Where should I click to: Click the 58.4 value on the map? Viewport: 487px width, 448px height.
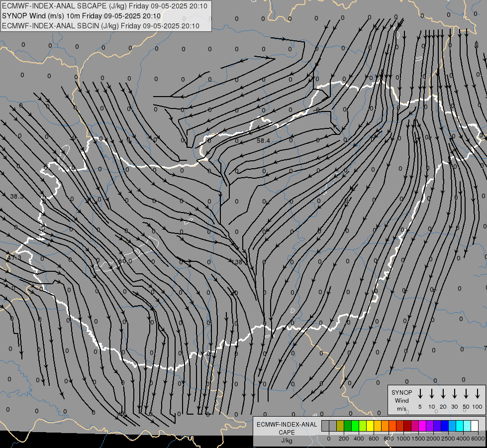point(263,141)
